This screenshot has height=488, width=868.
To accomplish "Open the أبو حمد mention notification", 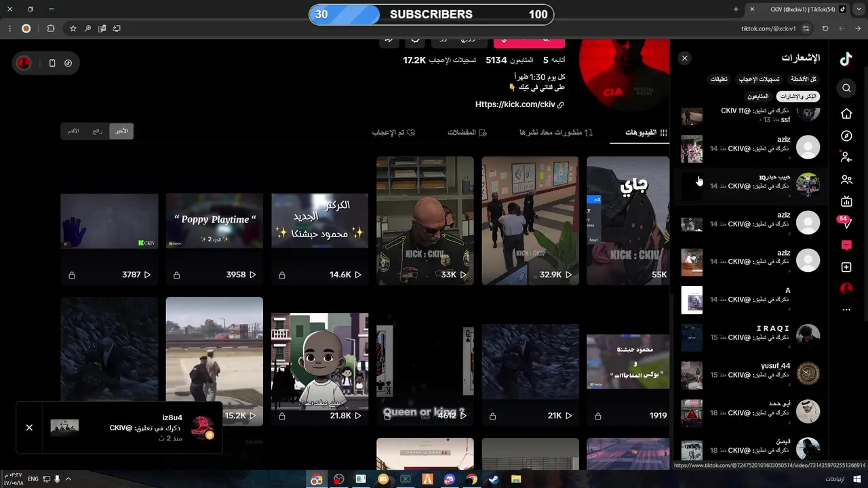I will (751, 412).
